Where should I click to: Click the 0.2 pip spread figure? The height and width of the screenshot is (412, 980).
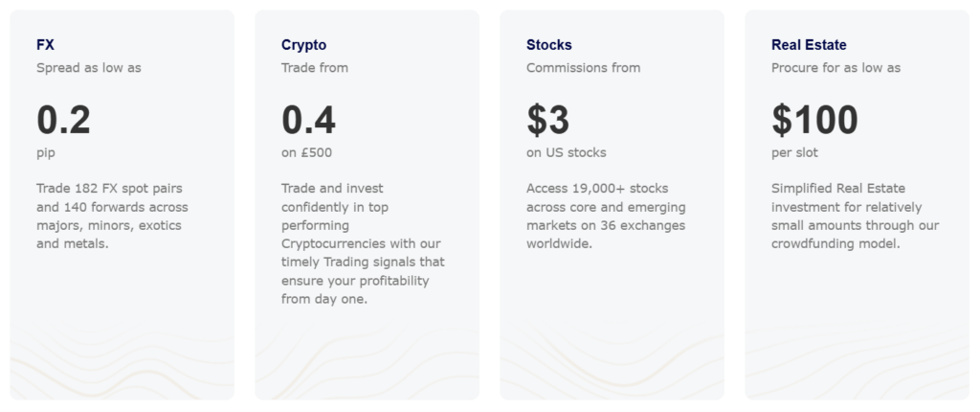[x=63, y=120]
